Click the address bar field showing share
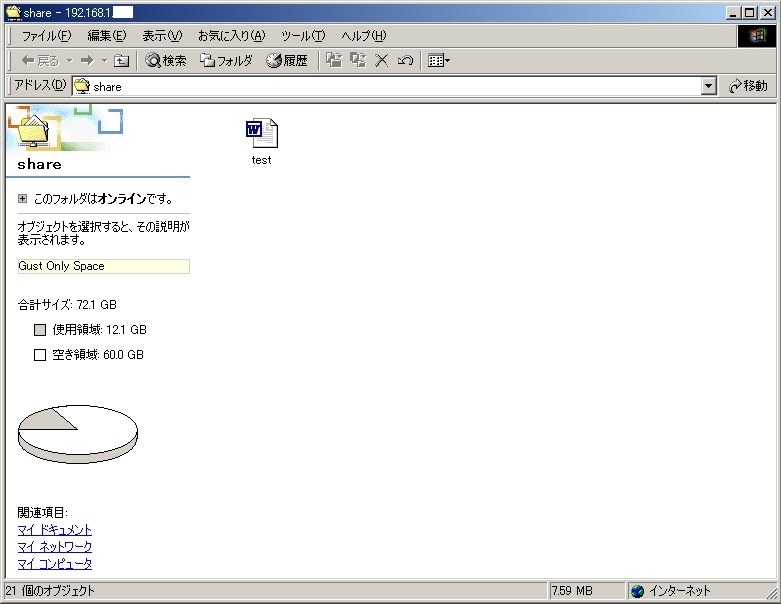781x604 pixels. [390, 87]
